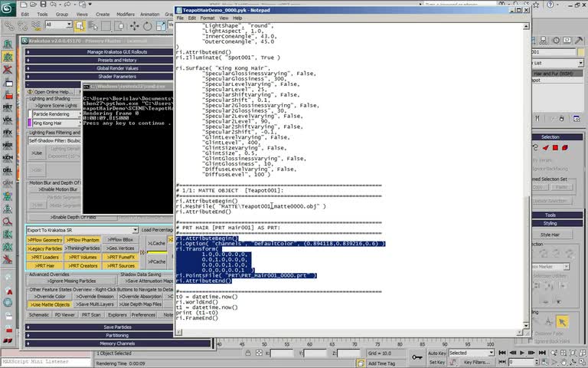
Task: Open the Create menu in 3ds Max
Action: click(x=103, y=15)
